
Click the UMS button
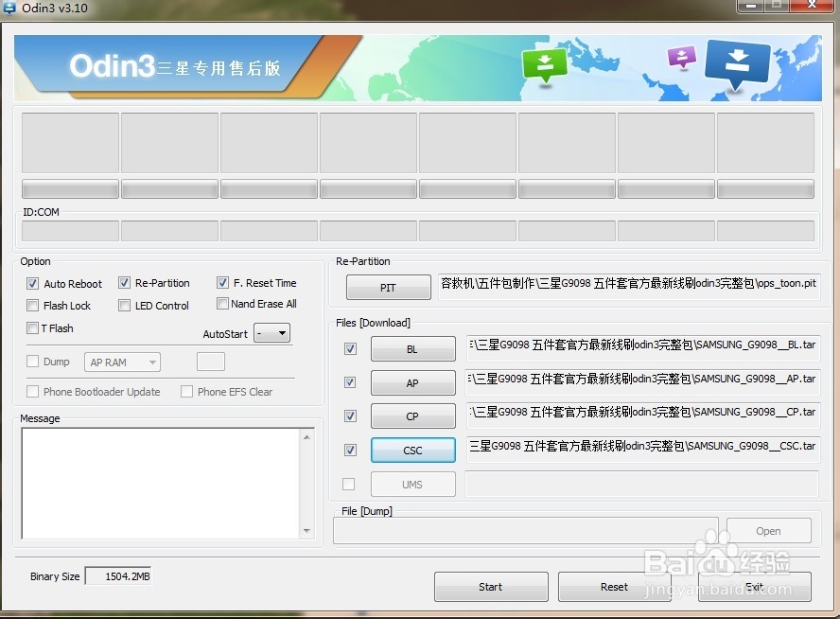click(x=412, y=484)
